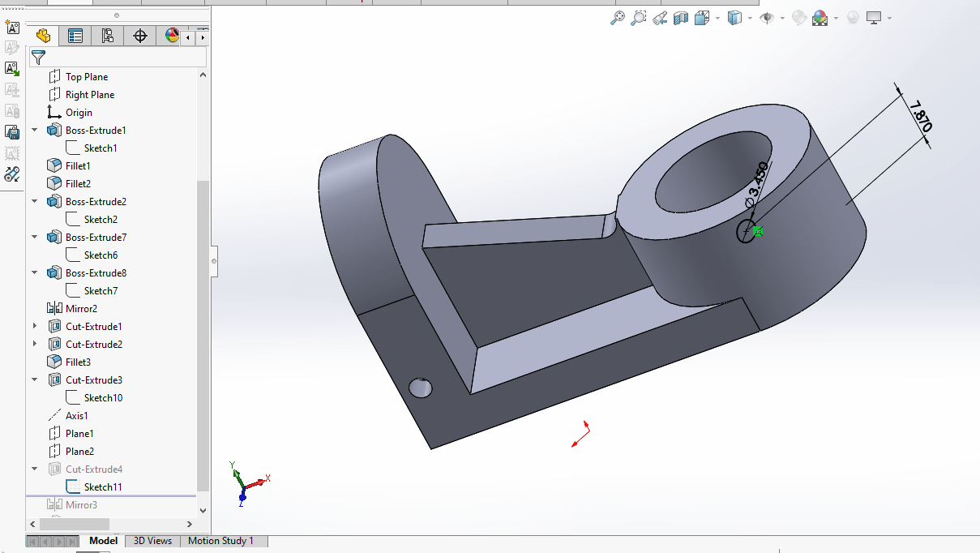Screen dimensions: 980x553
Task: Select the Mirror2 feature
Action: [81, 309]
